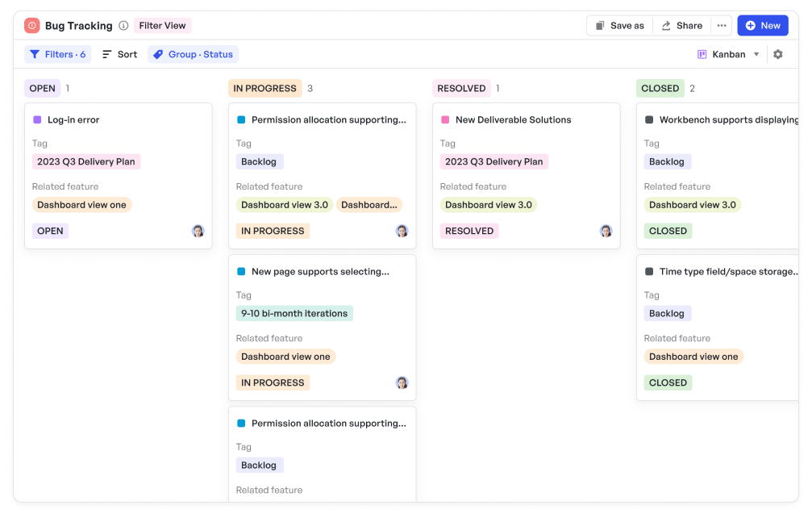The image size is (812, 518).
Task: Click assignee avatar on Log-in error card
Action: [198, 231]
